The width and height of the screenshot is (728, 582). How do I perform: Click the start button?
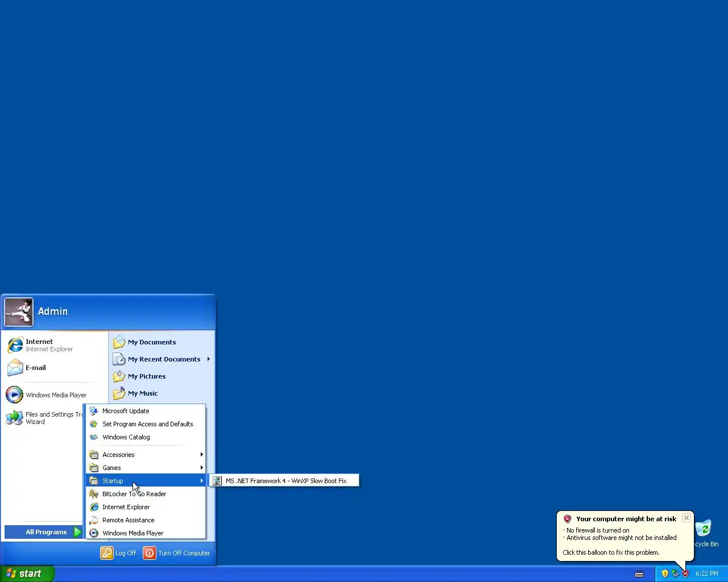(x=27, y=573)
